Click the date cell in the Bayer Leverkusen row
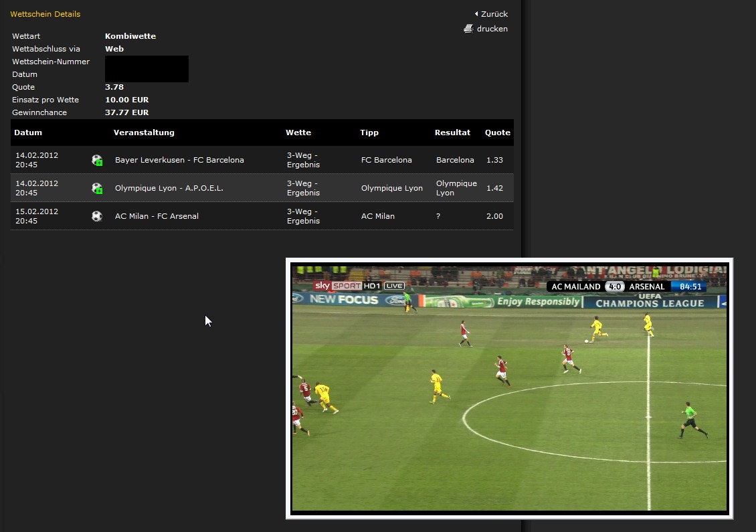 (x=37, y=160)
